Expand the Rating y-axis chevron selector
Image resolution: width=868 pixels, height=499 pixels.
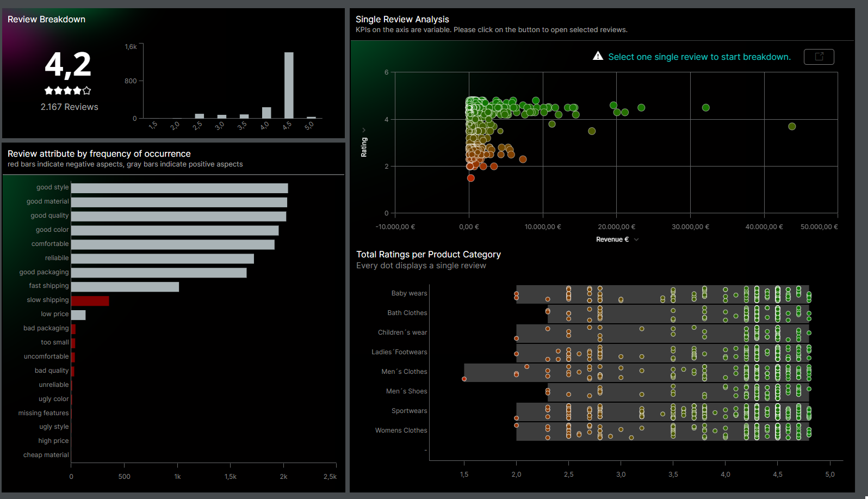(x=364, y=130)
